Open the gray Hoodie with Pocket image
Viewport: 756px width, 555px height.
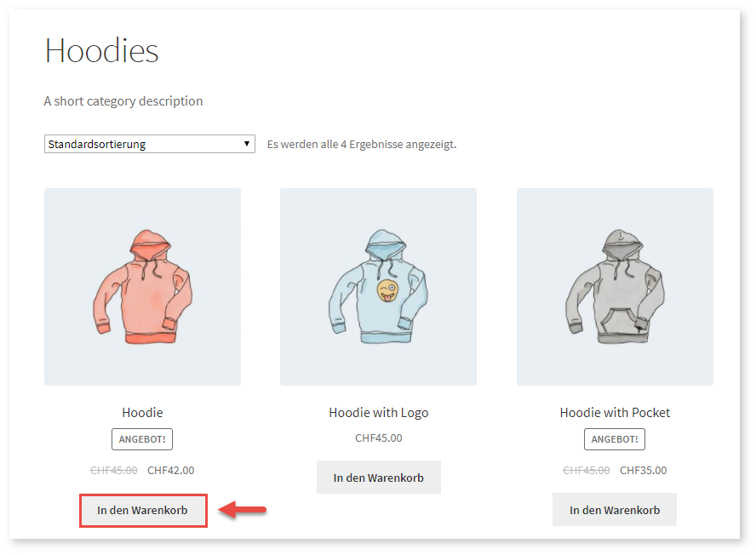coord(615,287)
